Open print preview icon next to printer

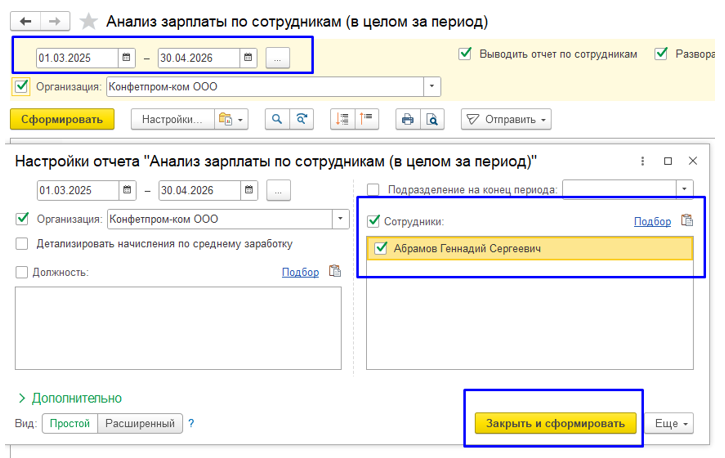tap(432, 119)
